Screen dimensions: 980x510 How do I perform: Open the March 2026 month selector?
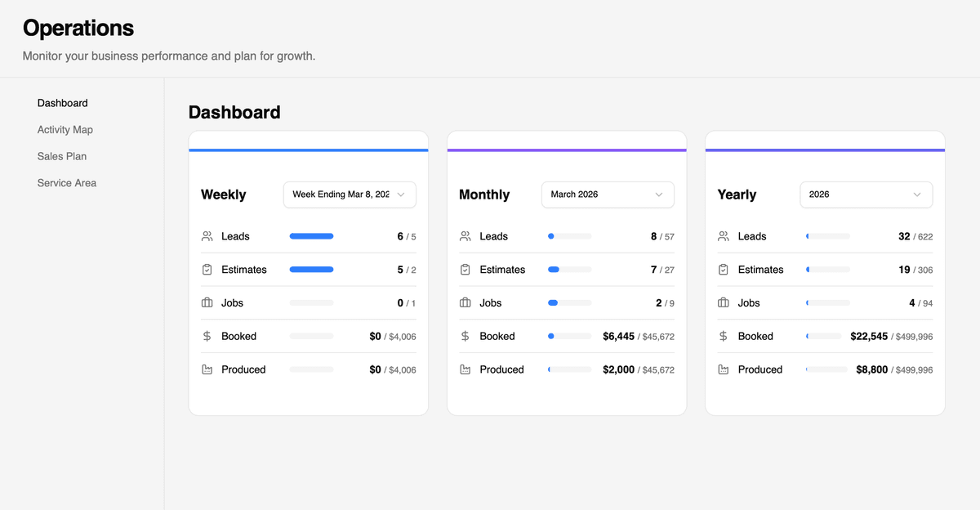(x=608, y=195)
